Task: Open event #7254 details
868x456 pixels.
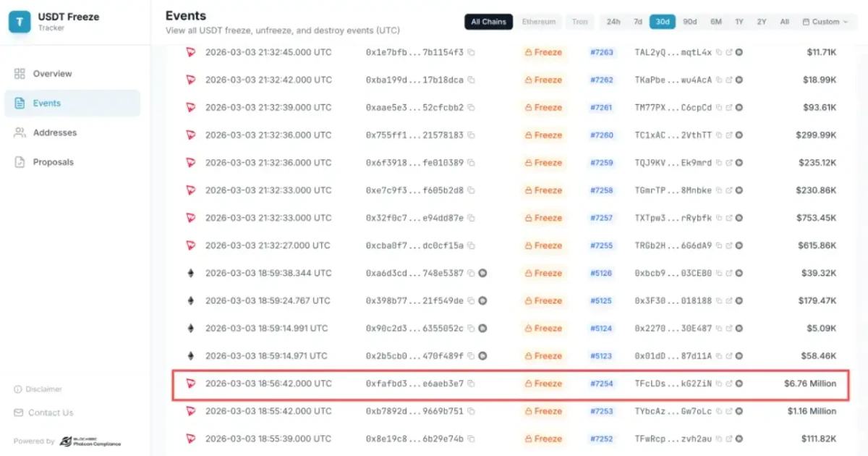Action: point(603,384)
